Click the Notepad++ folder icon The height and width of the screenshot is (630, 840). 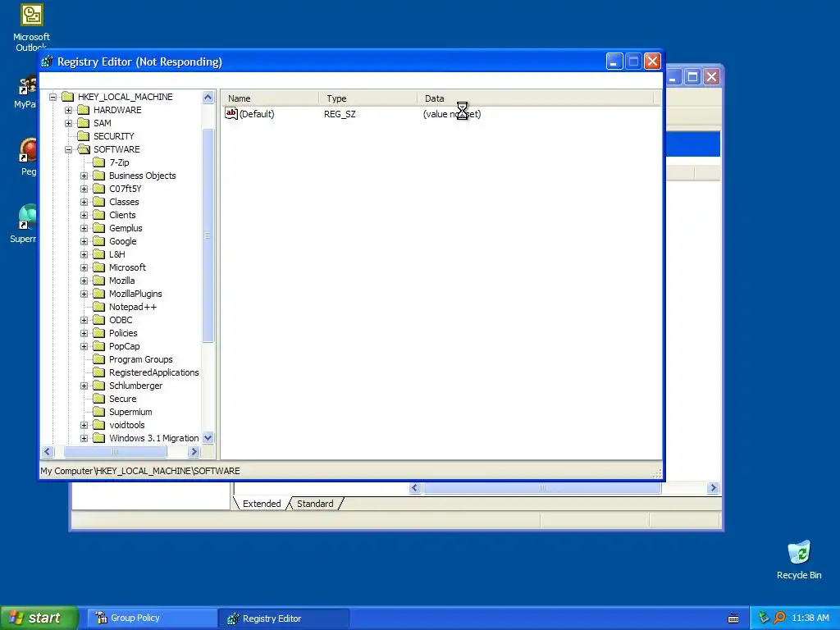click(x=98, y=307)
